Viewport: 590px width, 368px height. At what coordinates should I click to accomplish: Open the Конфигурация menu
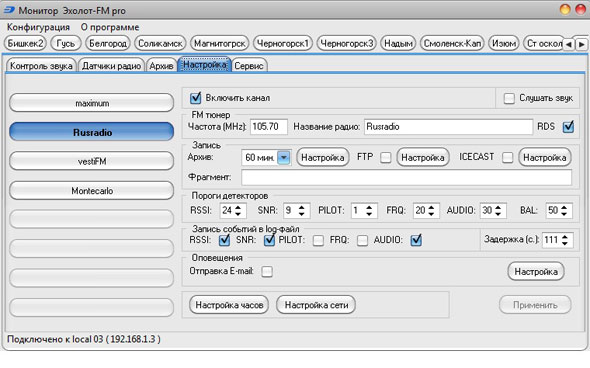(38, 27)
